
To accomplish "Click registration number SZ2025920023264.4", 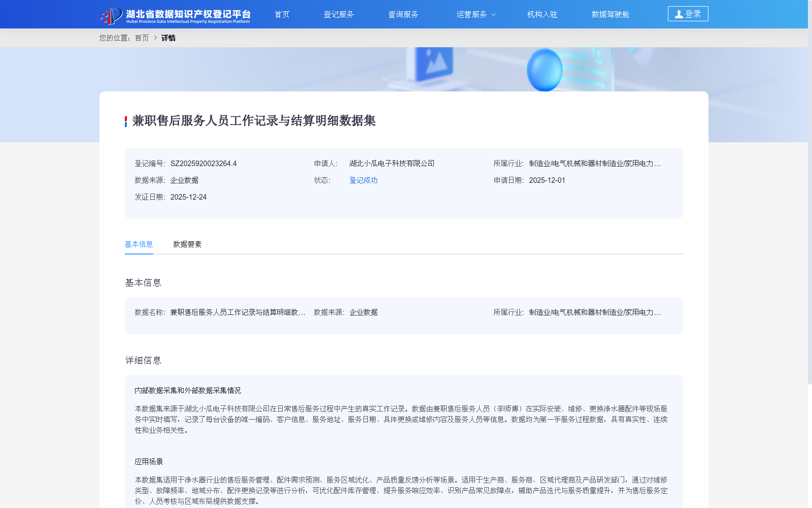I will (204, 164).
